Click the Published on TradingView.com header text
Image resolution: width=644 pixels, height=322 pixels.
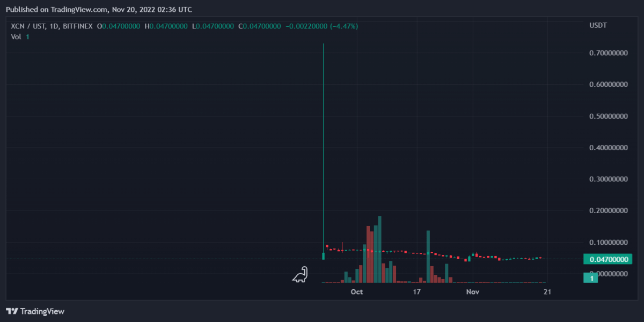(x=98, y=10)
